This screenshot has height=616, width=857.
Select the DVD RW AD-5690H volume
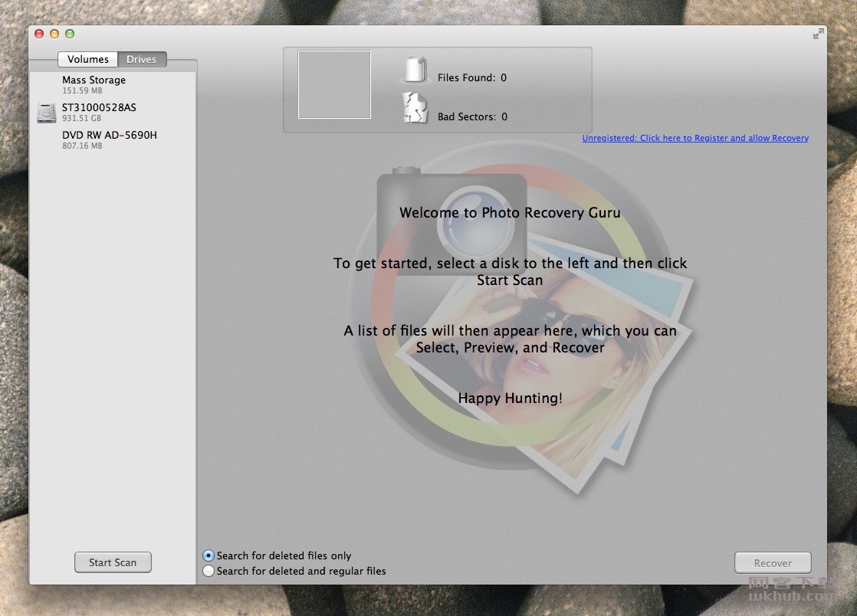tap(112, 139)
